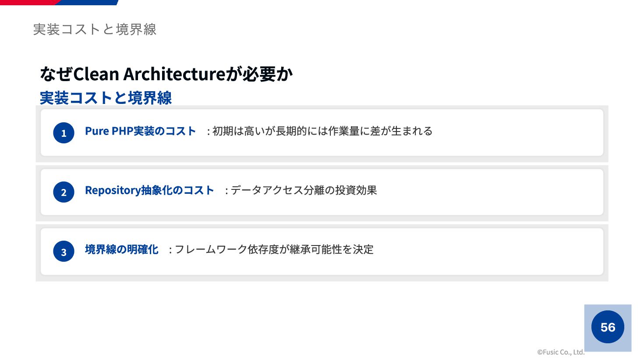The image size is (644, 363).
Task: Click the red-blue stripe logo at top
Action: pyautogui.click(x=59, y=3)
